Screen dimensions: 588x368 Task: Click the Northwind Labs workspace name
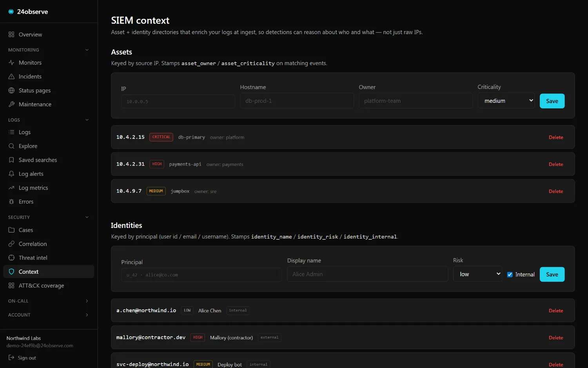coord(24,338)
